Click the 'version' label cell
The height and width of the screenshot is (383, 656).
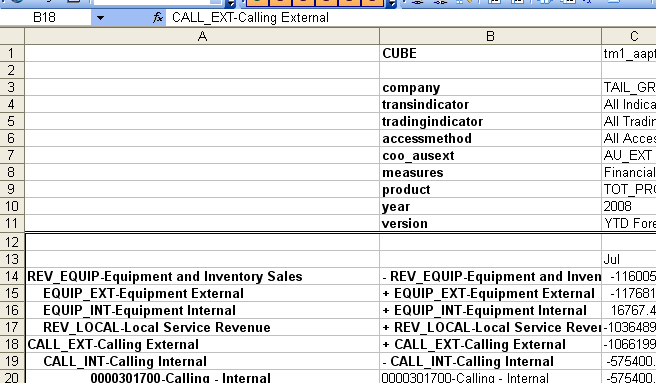tap(490, 223)
